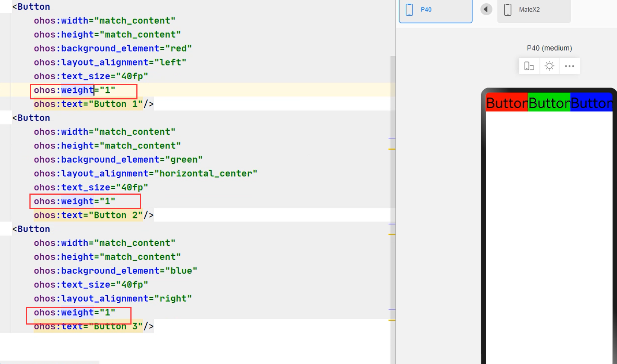Click the red Button in the preview
617x364 pixels.
(507, 102)
